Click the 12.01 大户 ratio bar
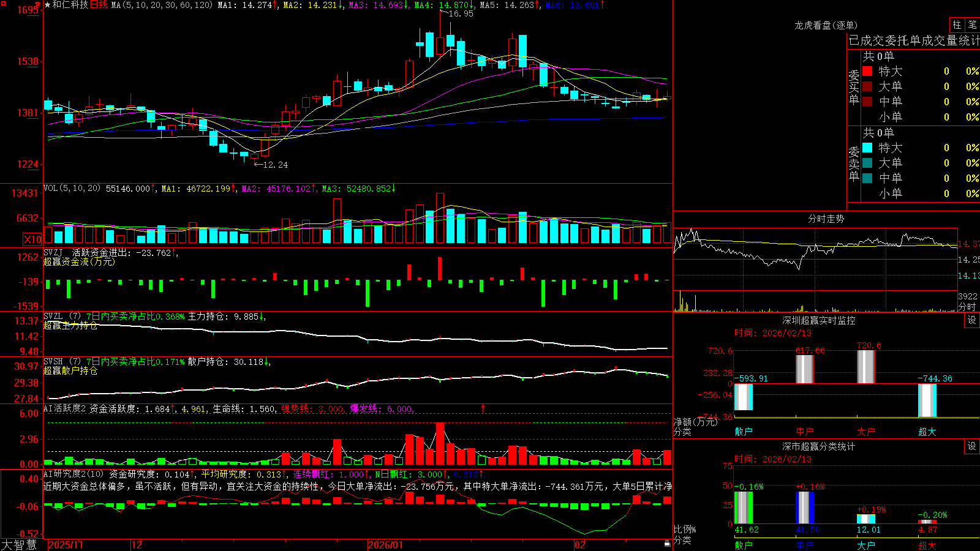Viewport: 980px width, 551px height. point(866,519)
